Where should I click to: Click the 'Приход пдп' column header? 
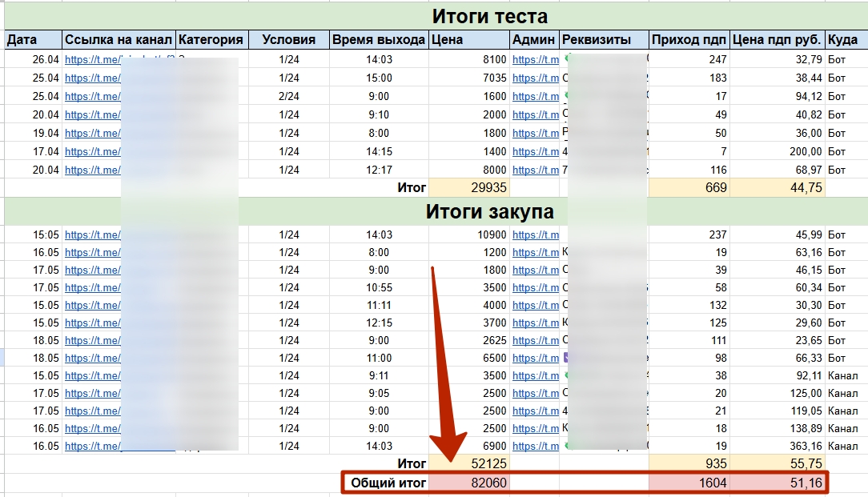[x=689, y=40]
